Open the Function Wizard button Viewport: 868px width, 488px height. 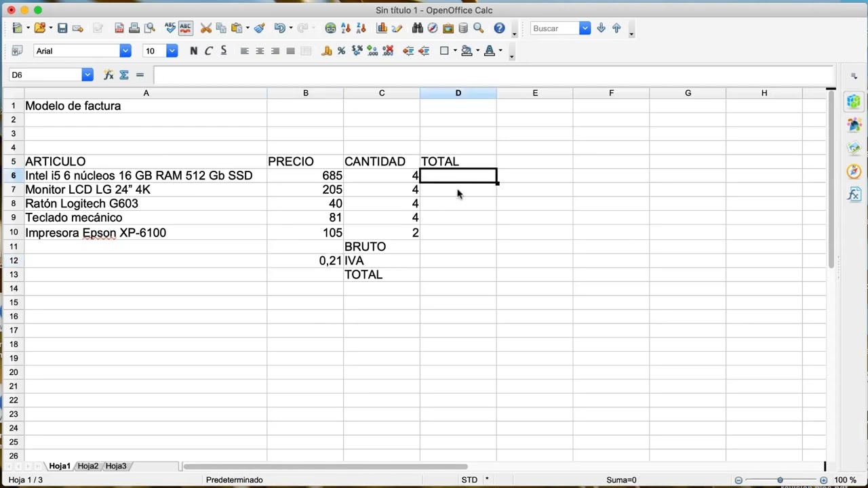coord(108,75)
